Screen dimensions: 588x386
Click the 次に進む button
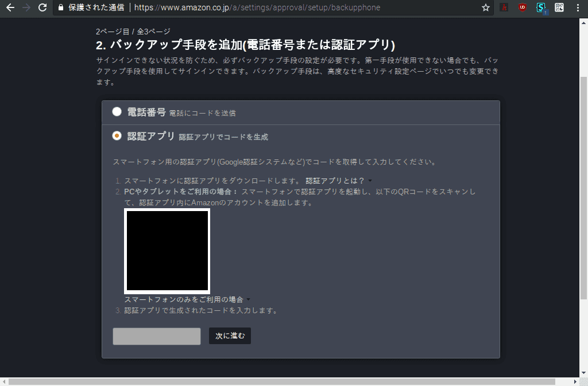(230, 336)
